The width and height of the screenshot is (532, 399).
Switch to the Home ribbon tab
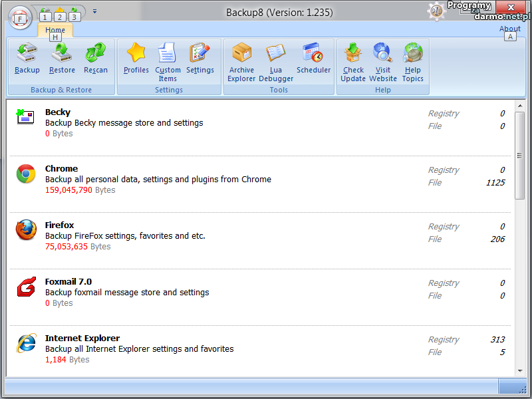point(55,30)
